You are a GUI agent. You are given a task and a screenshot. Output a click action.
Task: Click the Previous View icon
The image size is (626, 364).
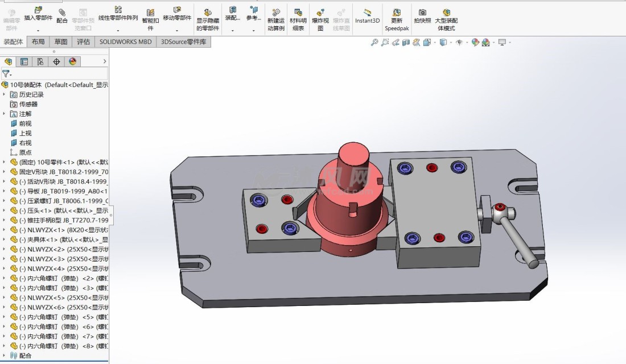[x=396, y=42]
